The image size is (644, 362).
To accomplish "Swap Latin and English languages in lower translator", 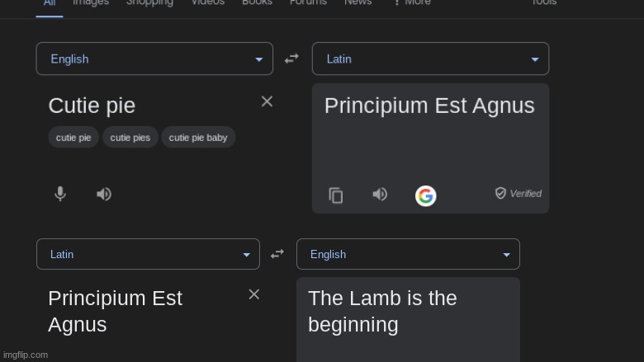I will [x=277, y=254].
